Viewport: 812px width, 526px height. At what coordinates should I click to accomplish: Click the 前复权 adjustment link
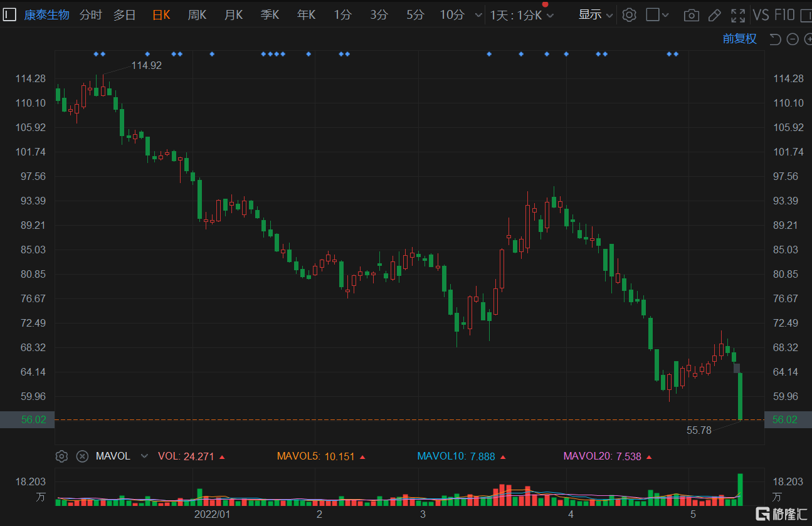point(740,39)
